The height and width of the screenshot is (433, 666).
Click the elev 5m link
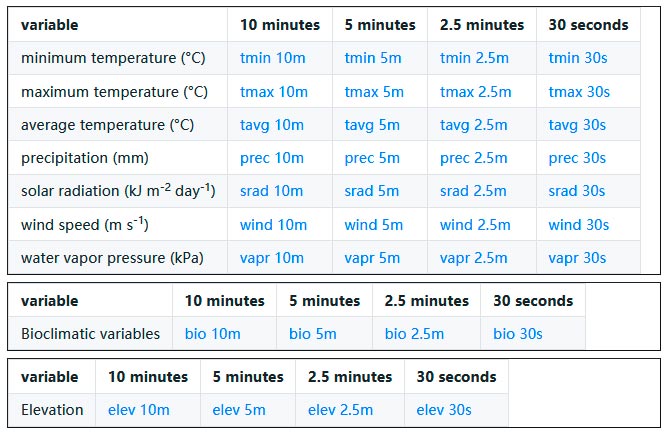pos(239,410)
